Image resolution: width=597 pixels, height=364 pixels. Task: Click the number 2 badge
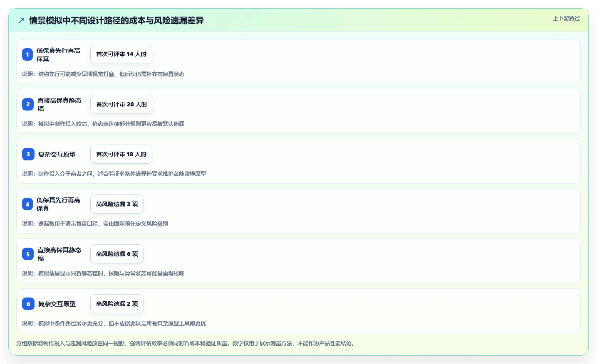[x=28, y=104]
